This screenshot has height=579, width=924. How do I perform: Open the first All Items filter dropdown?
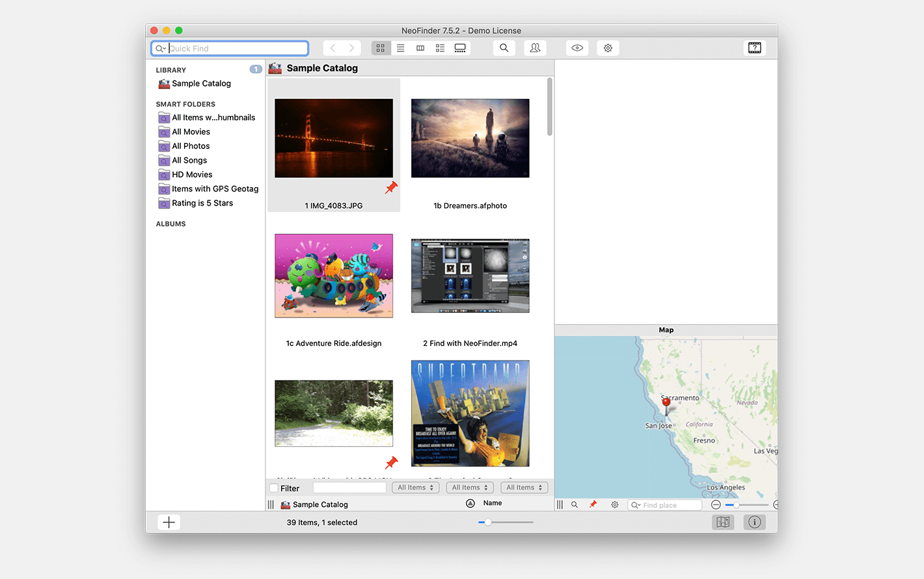pyautogui.click(x=416, y=488)
